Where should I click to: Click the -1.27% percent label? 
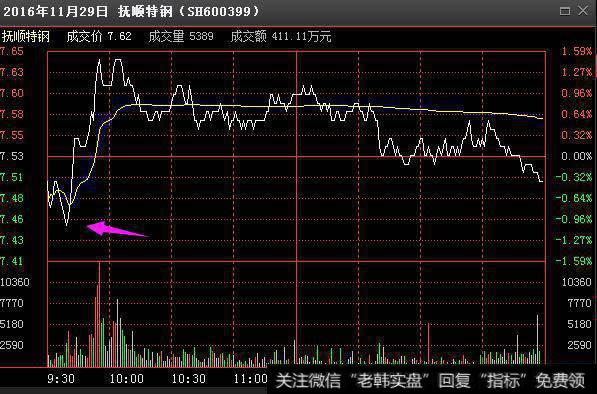point(574,240)
